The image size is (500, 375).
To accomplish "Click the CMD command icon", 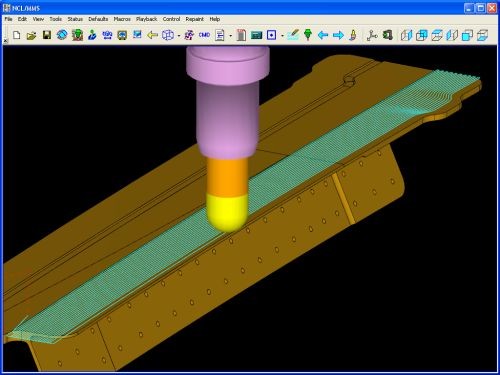I will tap(204, 35).
